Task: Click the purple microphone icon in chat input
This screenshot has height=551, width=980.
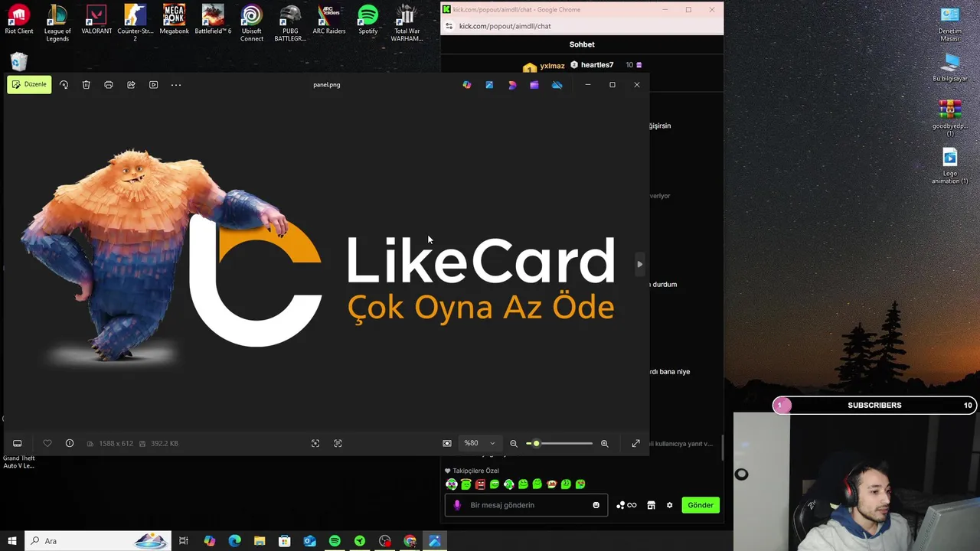Action: click(x=457, y=505)
